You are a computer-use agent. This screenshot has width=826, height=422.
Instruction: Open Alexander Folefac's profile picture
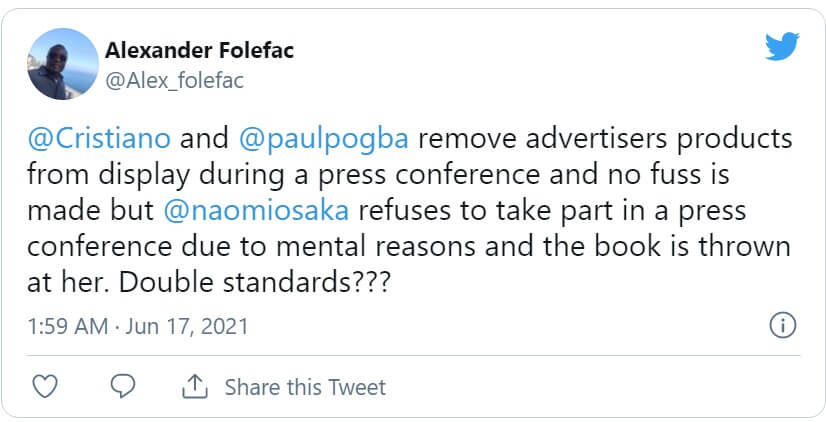(62, 62)
